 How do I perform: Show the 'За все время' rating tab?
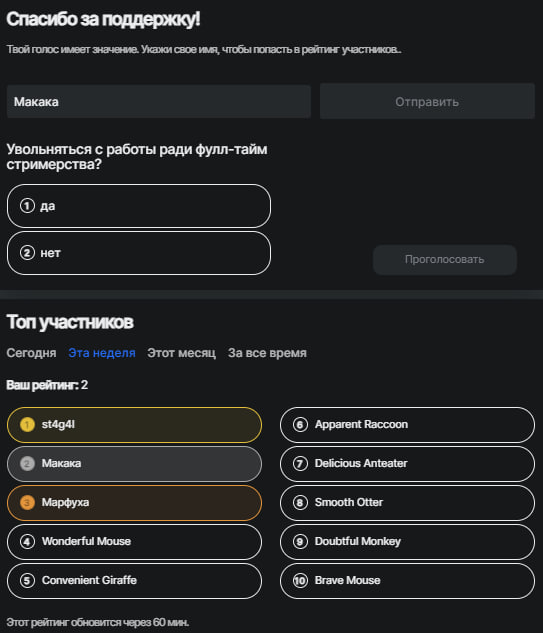click(267, 353)
